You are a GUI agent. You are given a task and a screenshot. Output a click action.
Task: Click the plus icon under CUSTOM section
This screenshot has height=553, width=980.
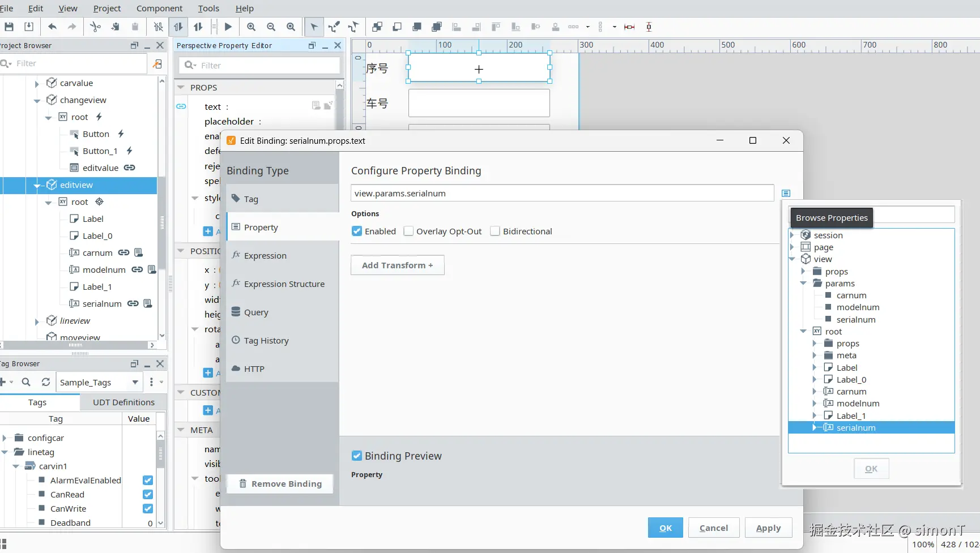[208, 410]
